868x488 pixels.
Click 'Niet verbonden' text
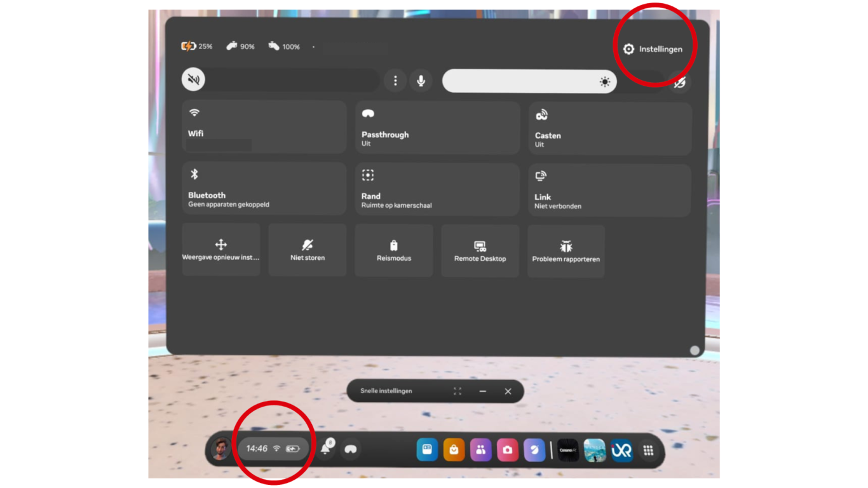pyautogui.click(x=558, y=207)
